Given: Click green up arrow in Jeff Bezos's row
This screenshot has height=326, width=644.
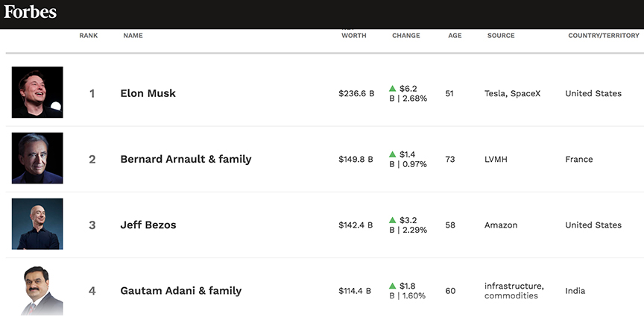Looking at the screenshot, I should pos(393,220).
